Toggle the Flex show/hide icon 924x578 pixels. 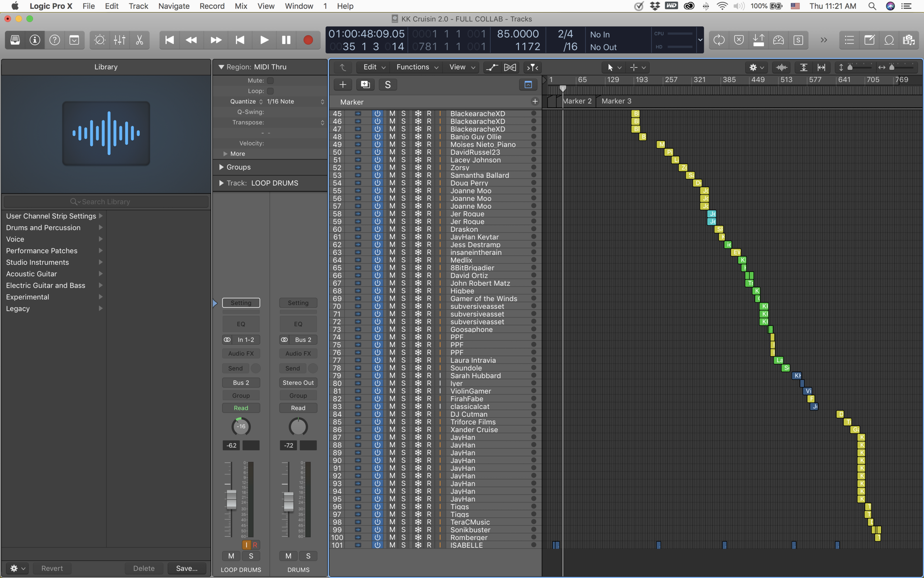pos(510,67)
